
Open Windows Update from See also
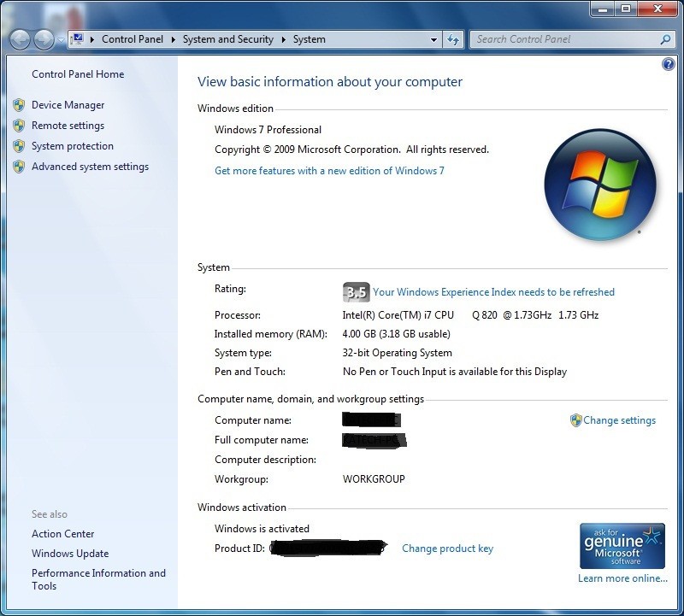click(x=70, y=554)
